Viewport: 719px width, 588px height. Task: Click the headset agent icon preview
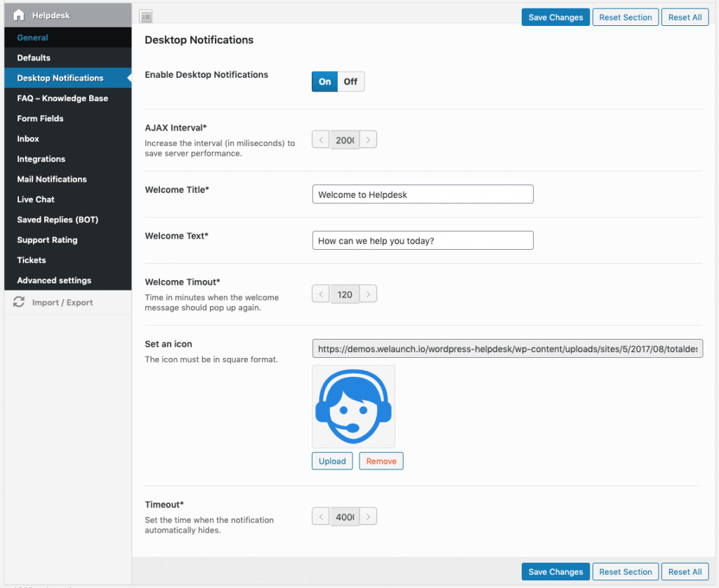[x=353, y=406]
